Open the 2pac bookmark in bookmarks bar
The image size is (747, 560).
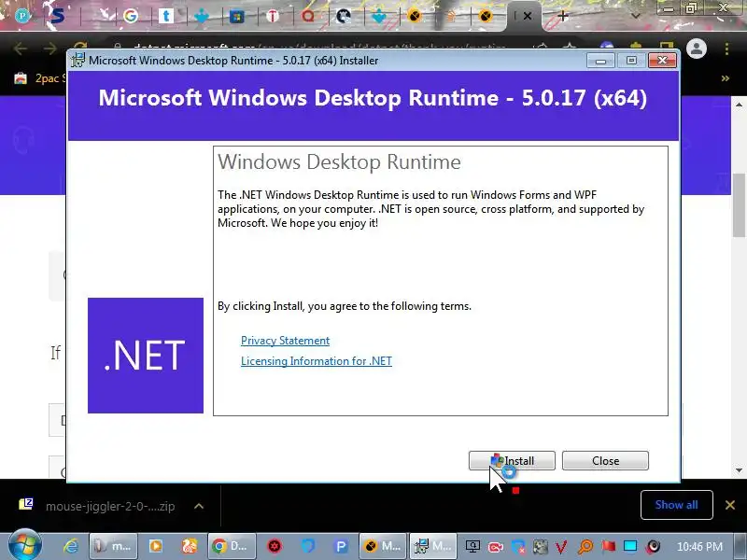coord(40,78)
